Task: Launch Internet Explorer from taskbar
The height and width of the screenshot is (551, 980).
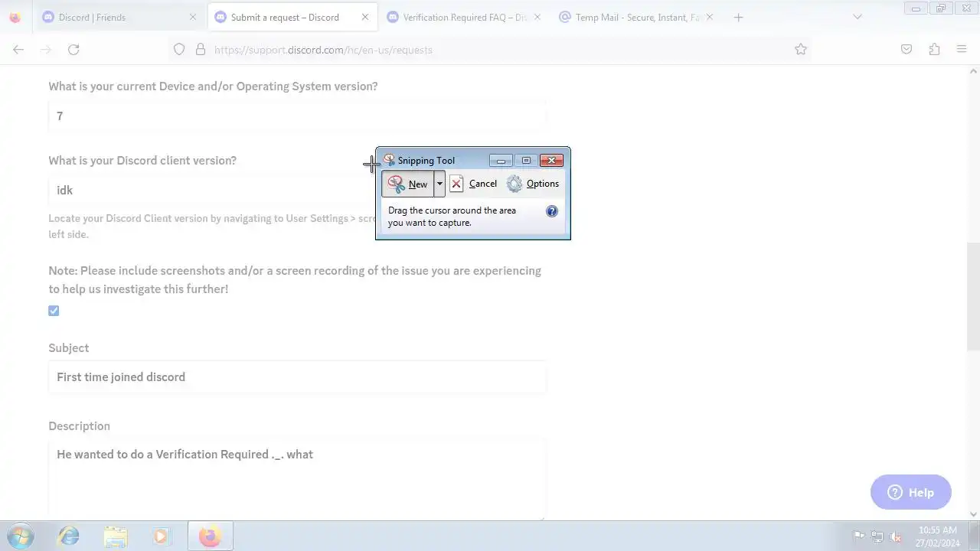Action: [x=69, y=536]
